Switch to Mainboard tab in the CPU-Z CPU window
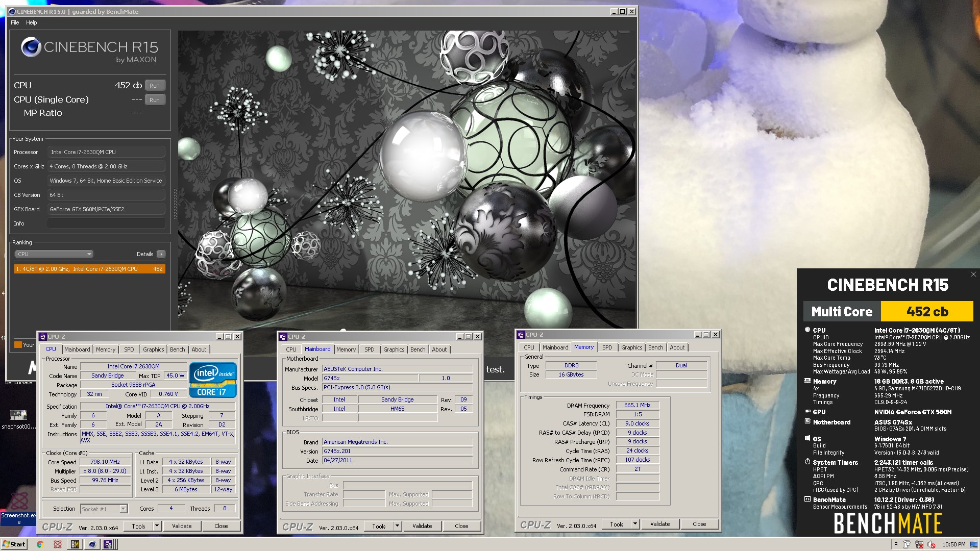Viewport: 980px width, 551px height. click(x=77, y=349)
